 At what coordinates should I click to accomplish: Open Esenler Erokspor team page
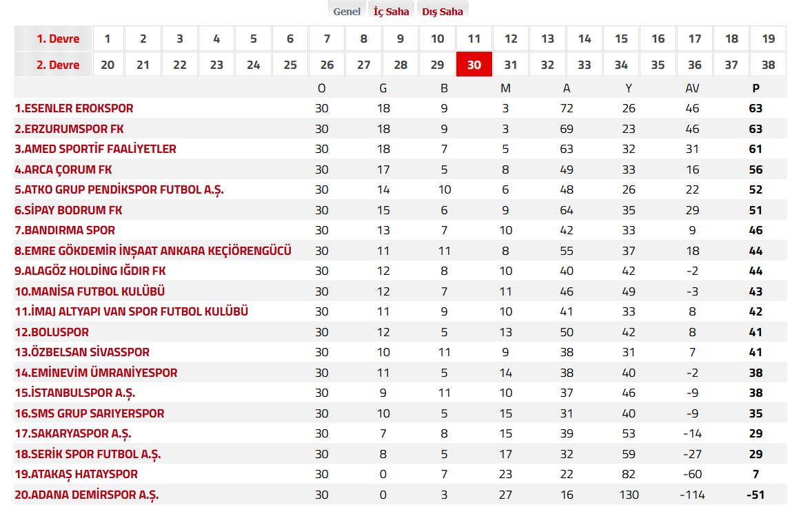tap(74, 108)
